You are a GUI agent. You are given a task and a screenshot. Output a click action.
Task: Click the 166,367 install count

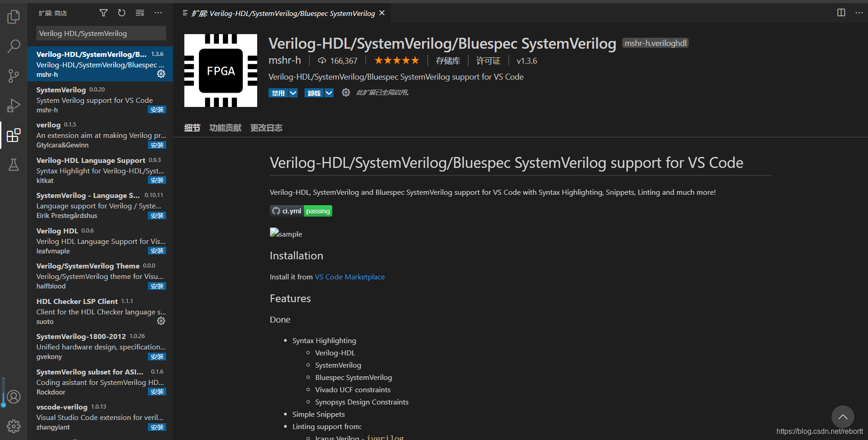pyautogui.click(x=338, y=61)
